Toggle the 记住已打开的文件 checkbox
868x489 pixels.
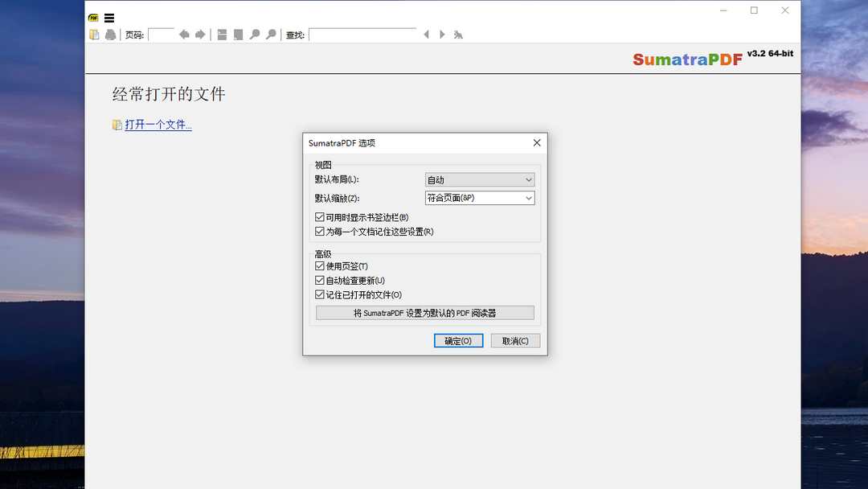[319, 294]
